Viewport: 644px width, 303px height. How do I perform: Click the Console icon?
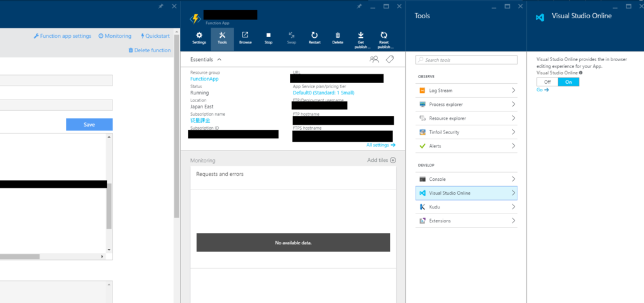tap(422, 180)
